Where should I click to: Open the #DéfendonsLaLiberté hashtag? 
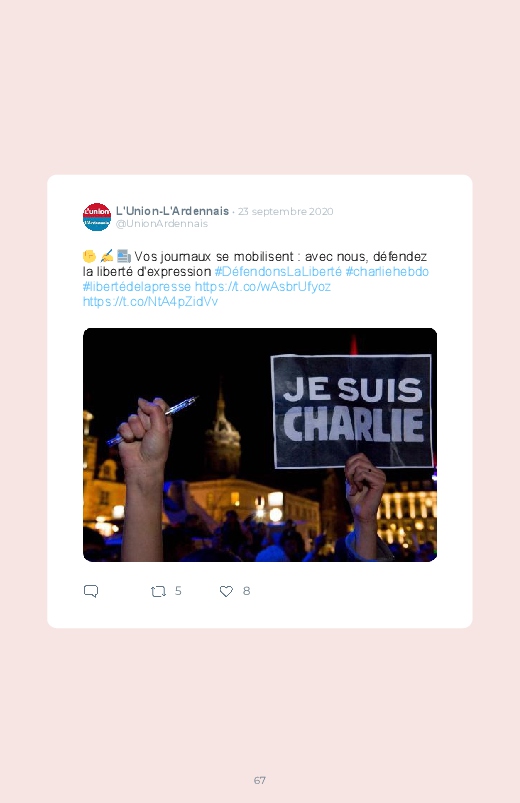point(278,271)
